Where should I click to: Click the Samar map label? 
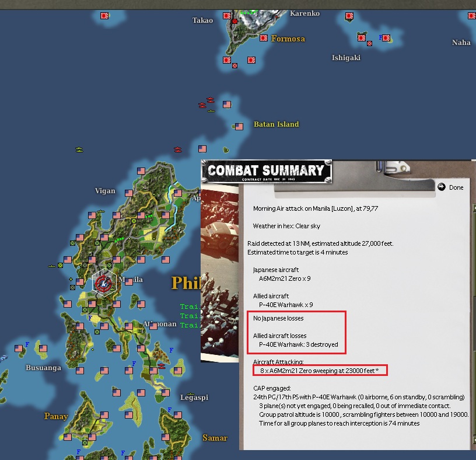tap(215, 438)
